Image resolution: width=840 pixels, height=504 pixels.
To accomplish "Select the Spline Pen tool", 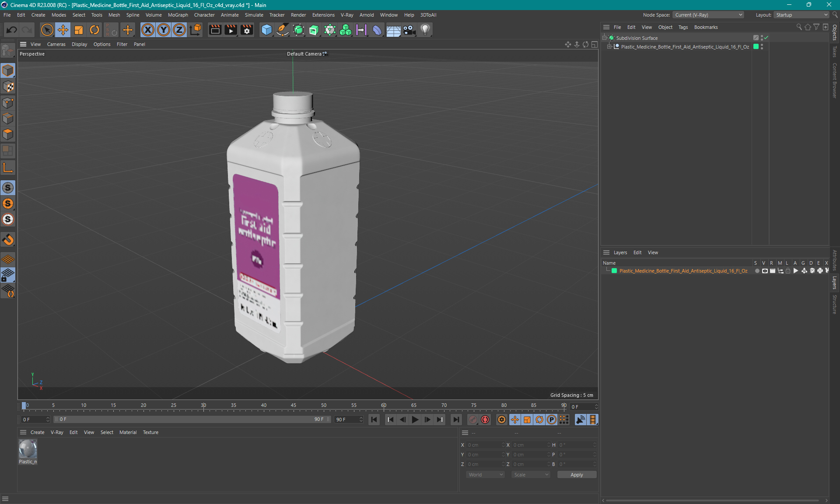I will coord(283,30).
